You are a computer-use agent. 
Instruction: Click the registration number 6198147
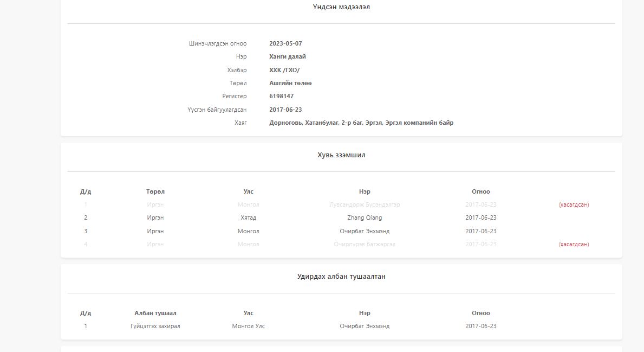coord(281,97)
